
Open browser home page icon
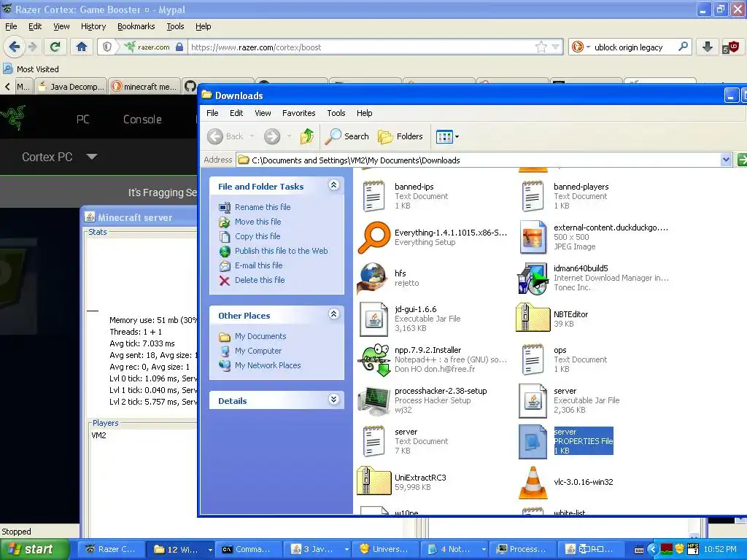[x=82, y=47]
